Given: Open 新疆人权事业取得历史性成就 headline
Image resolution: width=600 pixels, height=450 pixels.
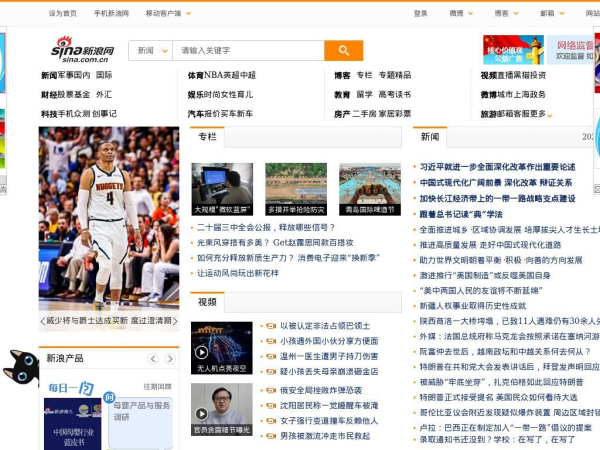Looking at the screenshot, I should coord(473,306).
